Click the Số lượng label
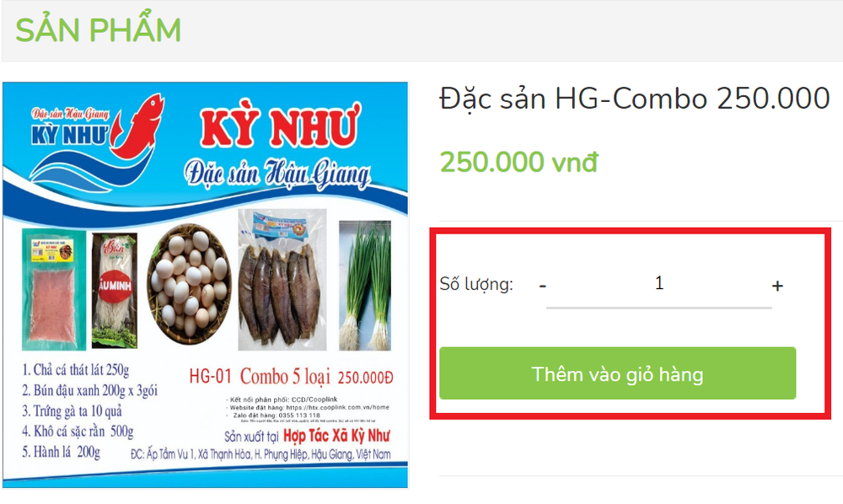The height and width of the screenshot is (504, 843). (476, 284)
